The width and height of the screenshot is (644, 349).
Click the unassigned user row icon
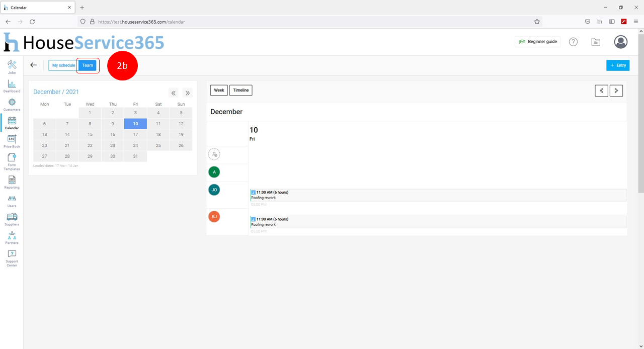[214, 154]
